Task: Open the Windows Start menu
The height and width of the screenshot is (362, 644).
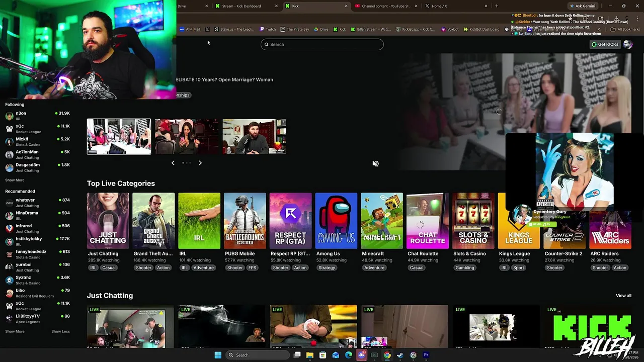Action: [x=218, y=355]
